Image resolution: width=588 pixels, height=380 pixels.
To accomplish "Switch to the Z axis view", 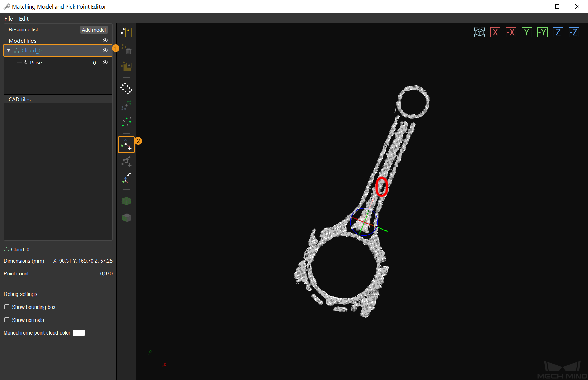I will pos(558,32).
